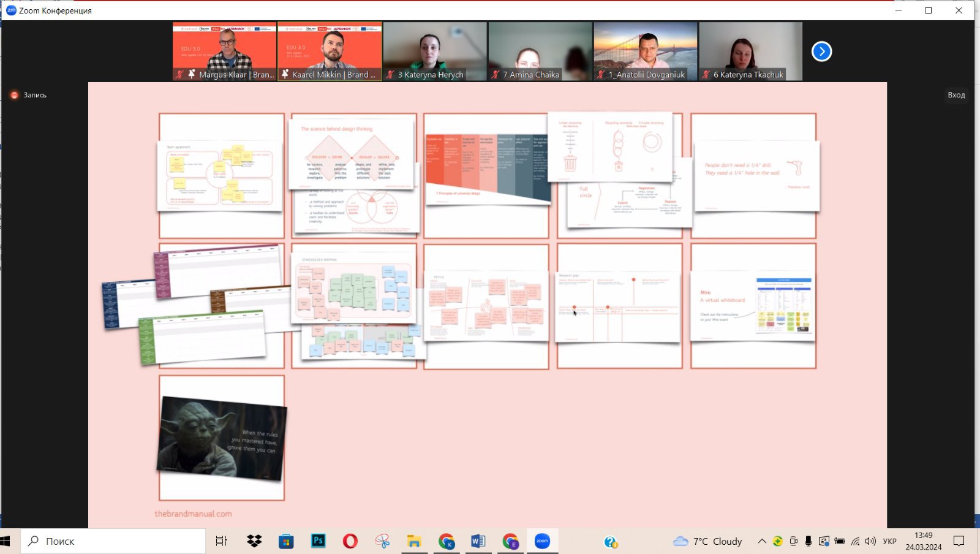Image resolution: width=980 pixels, height=554 pixels.
Task: Click thebrandmanual.com link
Action: coord(193,514)
